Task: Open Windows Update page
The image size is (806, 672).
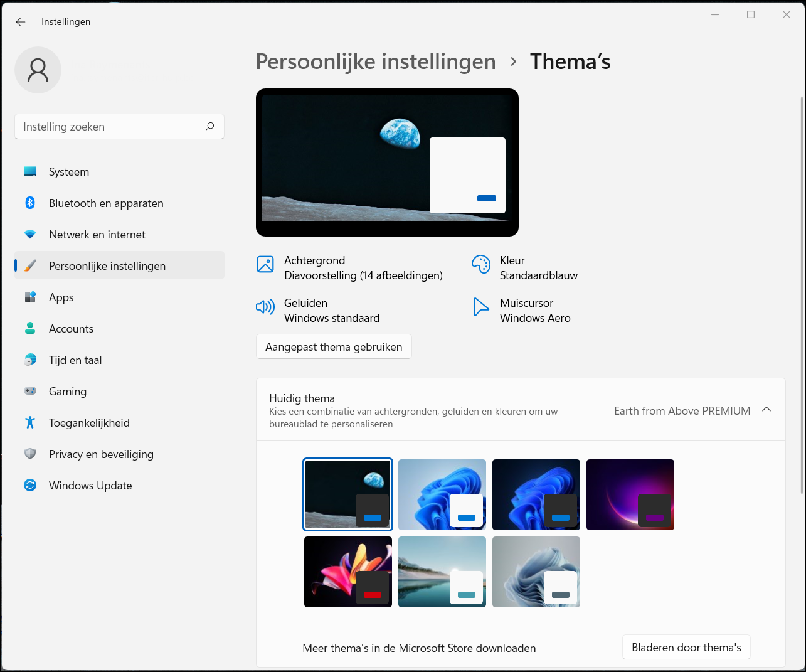Action: [x=119, y=486]
